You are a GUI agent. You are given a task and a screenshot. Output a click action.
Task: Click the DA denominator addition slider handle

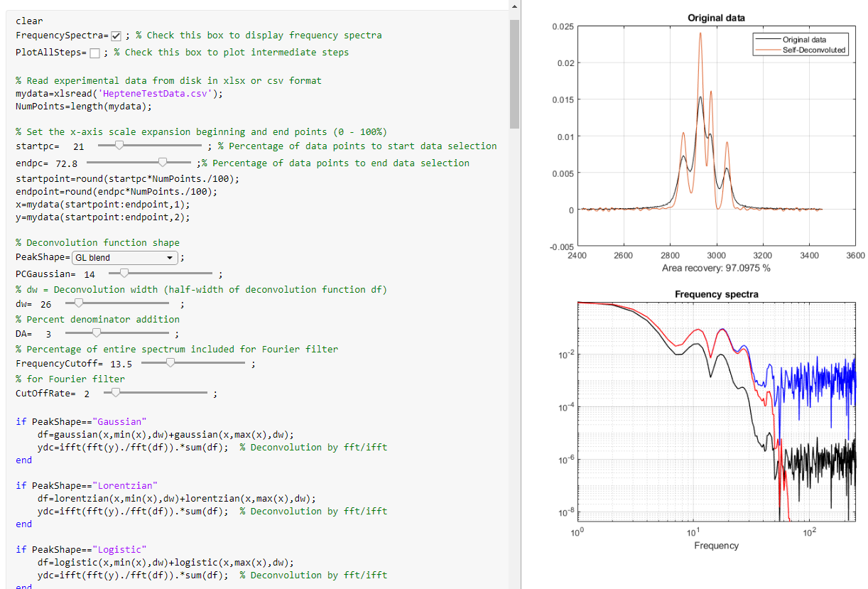pyautogui.click(x=97, y=333)
